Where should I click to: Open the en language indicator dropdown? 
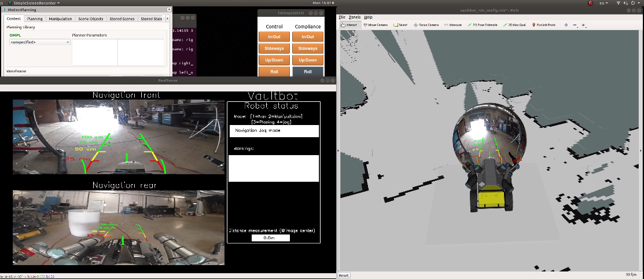[605, 3]
